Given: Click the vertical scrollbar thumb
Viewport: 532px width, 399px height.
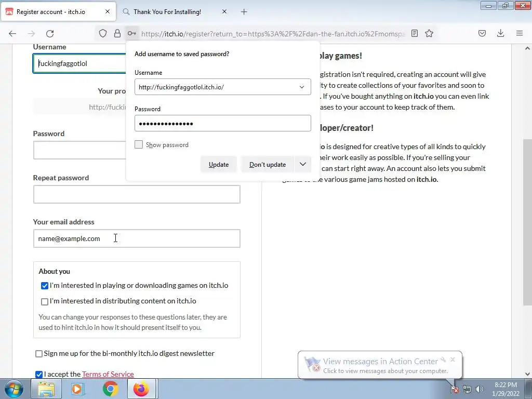Looking at the screenshot, I should pyautogui.click(x=527, y=222).
